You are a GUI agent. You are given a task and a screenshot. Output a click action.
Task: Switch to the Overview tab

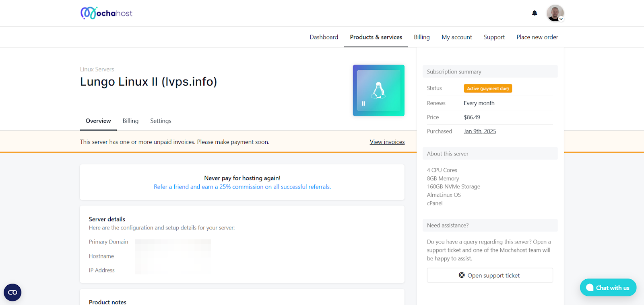pyautogui.click(x=98, y=121)
